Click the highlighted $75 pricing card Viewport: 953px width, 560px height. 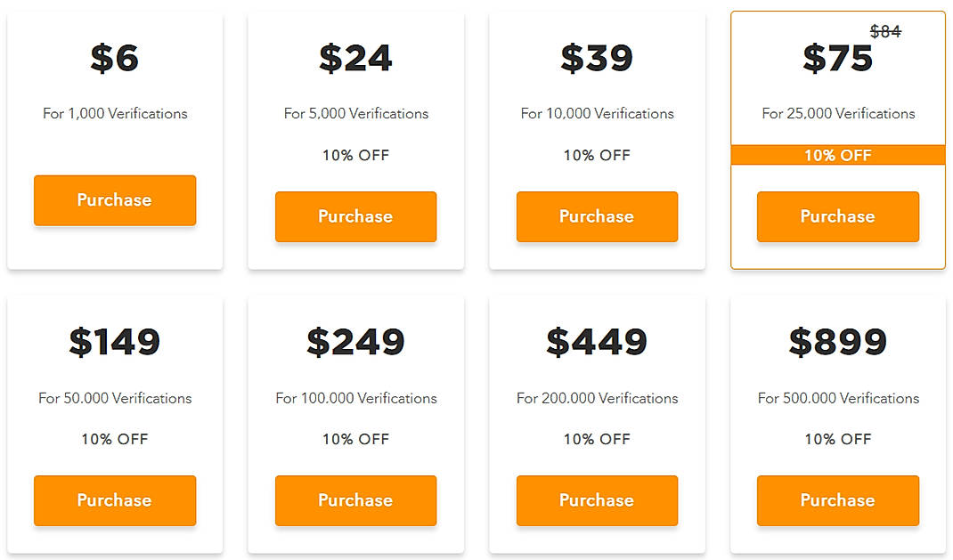(x=837, y=89)
